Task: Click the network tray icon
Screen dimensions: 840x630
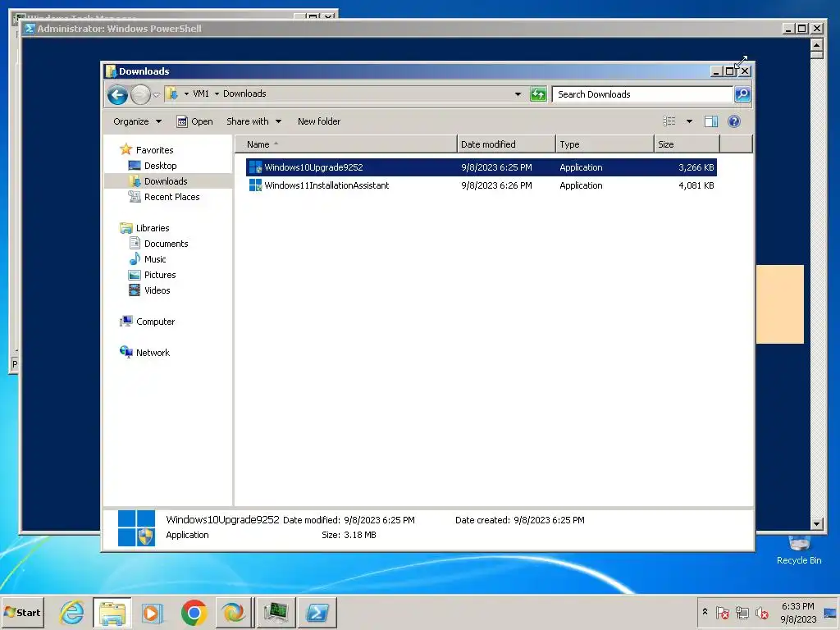Action: tap(742, 612)
